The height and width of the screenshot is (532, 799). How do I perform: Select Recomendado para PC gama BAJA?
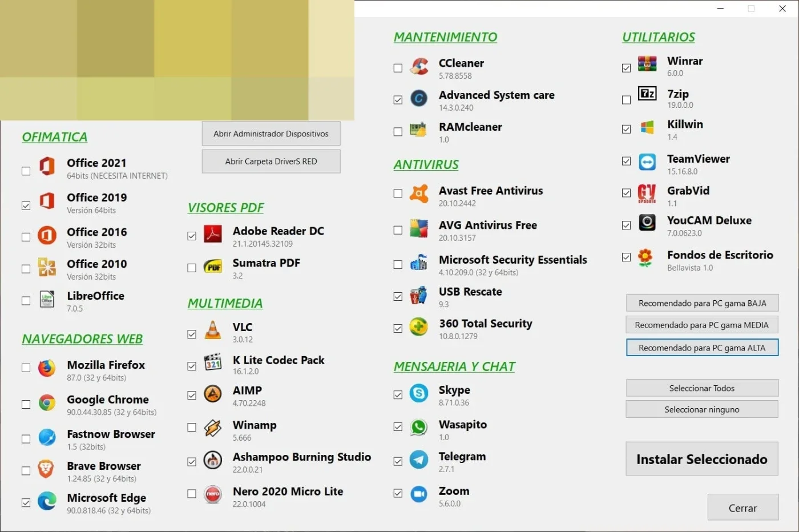(x=702, y=303)
